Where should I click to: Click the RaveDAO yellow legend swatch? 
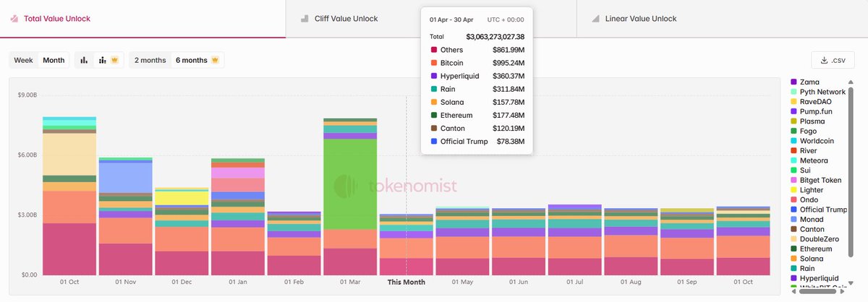point(793,102)
